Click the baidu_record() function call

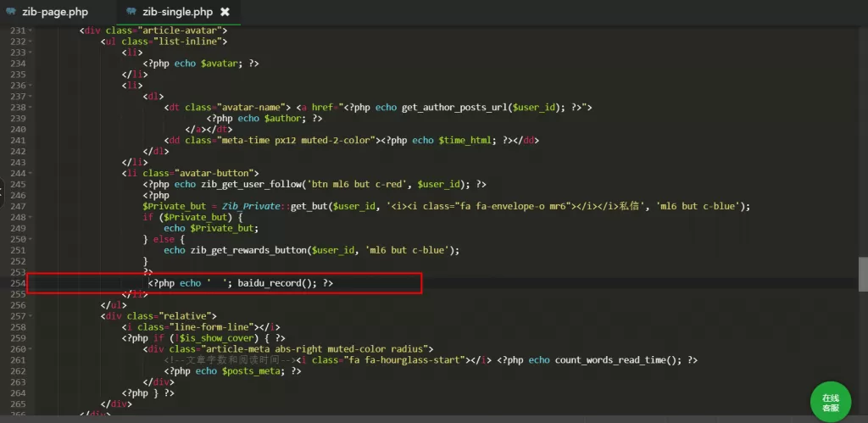(x=277, y=283)
